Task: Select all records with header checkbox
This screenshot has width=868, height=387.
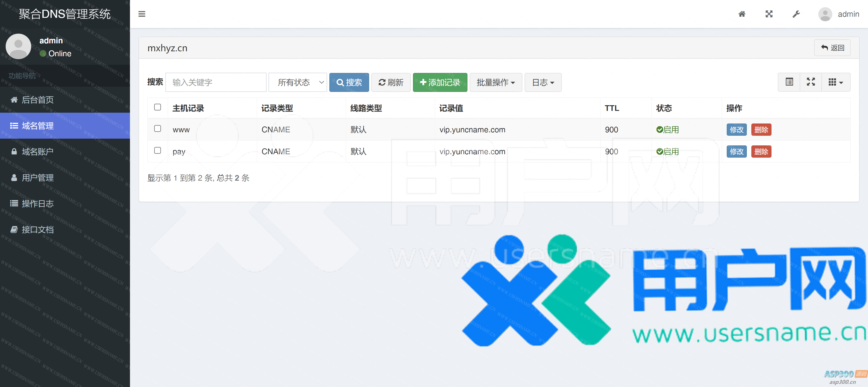Action: [x=157, y=107]
